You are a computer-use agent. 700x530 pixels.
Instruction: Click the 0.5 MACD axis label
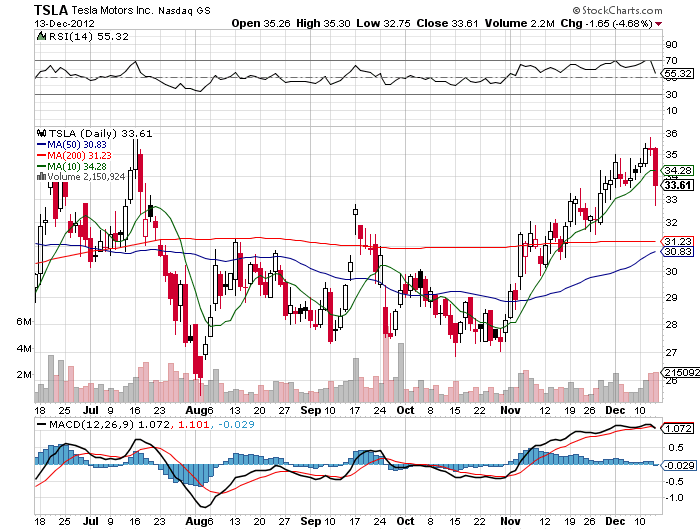[676, 448]
